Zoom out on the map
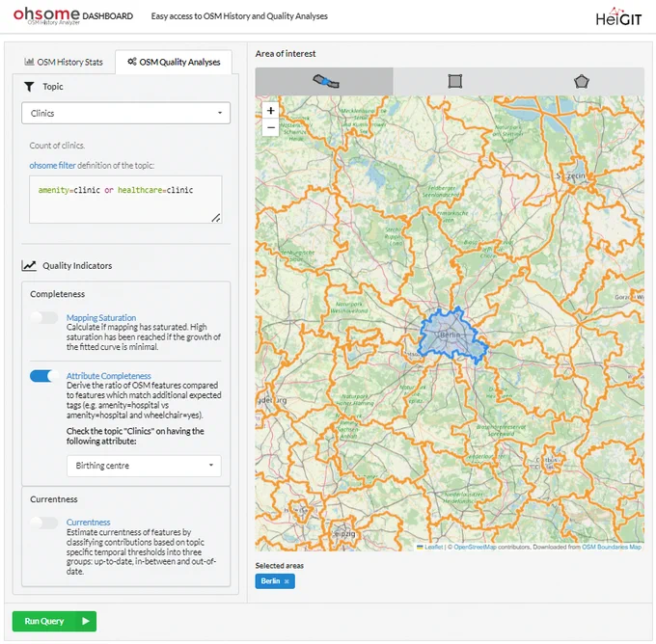656x644 pixels. pos(271,127)
